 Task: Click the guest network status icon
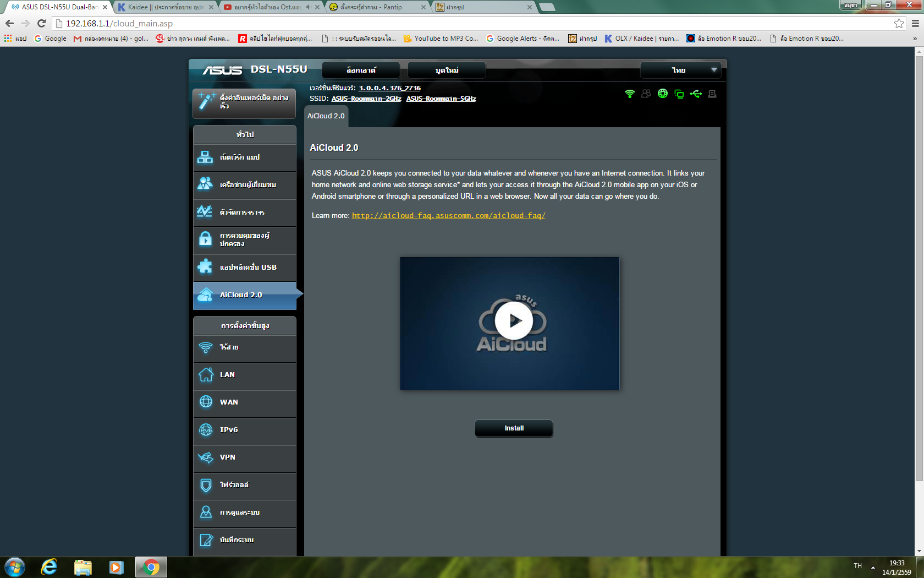[646, 94]
